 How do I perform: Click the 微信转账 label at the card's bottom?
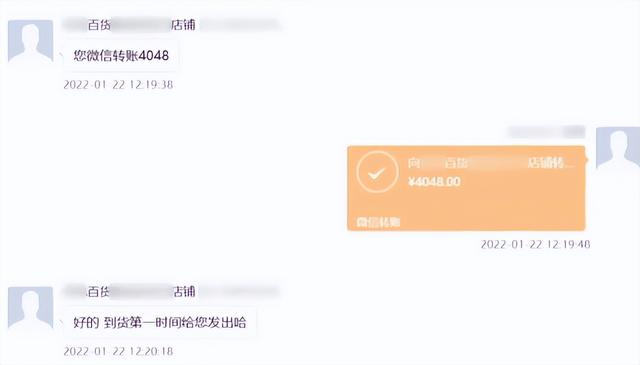(378, 222)
